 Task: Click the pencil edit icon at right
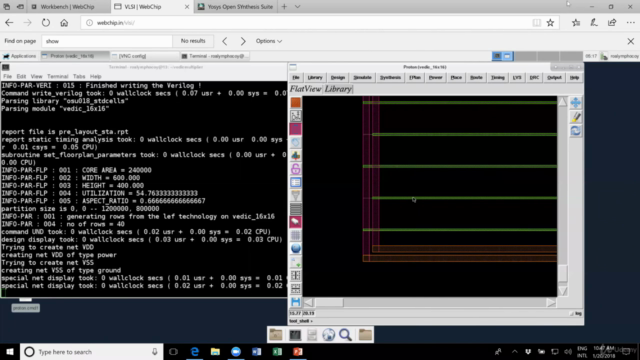[576, 117]
